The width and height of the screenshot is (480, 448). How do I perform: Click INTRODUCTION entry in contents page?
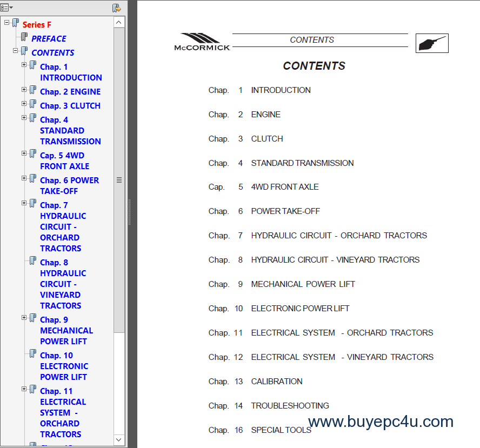(281, 90)
